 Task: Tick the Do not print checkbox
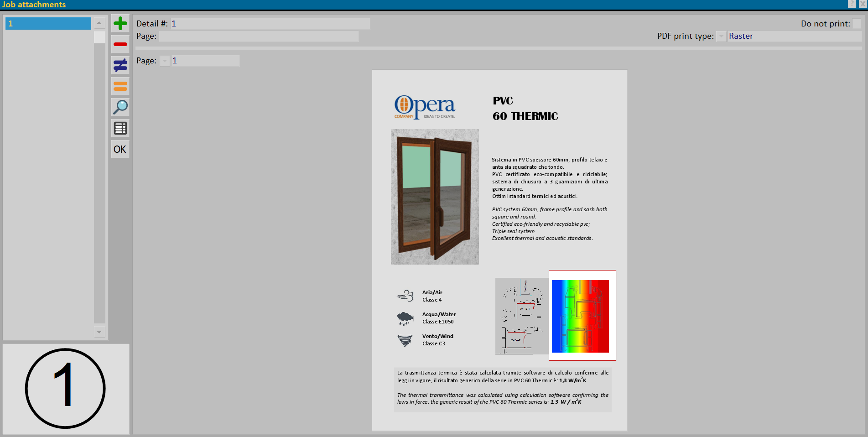(x=857, y=24)
